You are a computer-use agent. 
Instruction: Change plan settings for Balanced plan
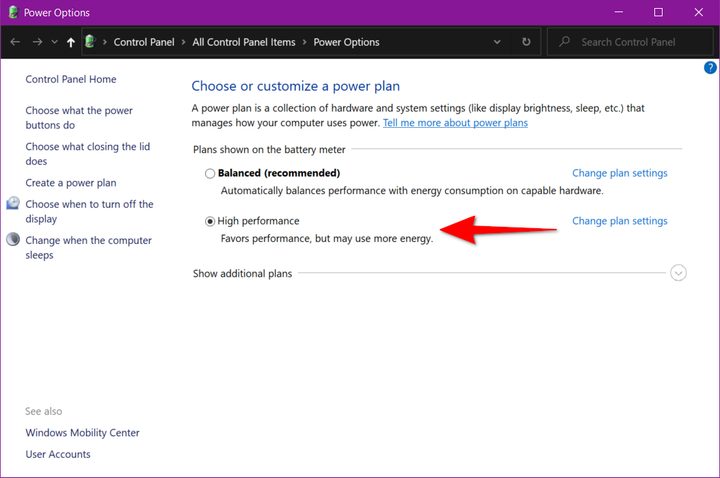point(619,173)
